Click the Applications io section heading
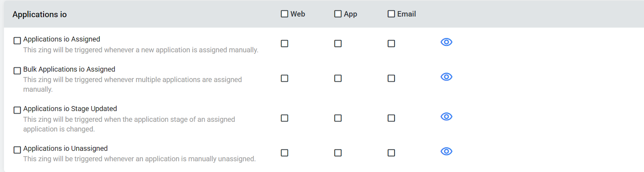The height and width of the screenshot is (172, 644). 39,14
